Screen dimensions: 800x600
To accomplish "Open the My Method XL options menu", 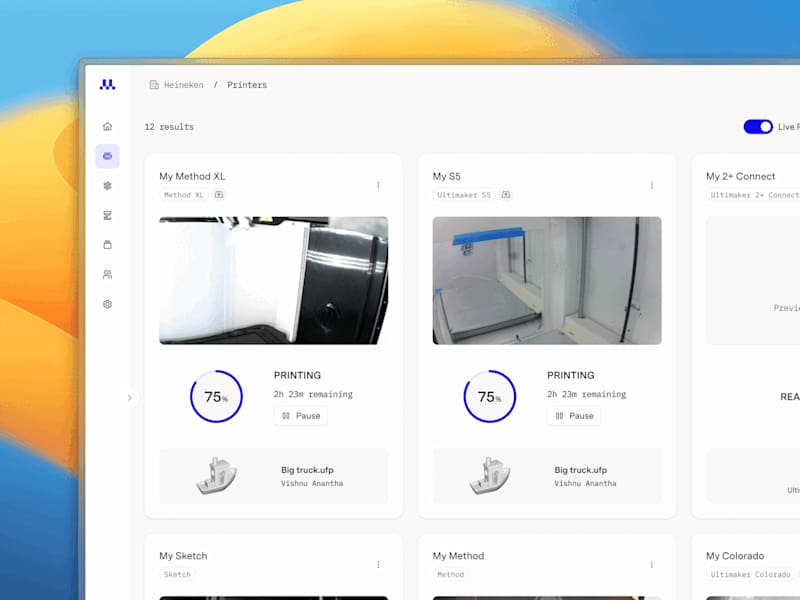I will (x=378, y=185).
